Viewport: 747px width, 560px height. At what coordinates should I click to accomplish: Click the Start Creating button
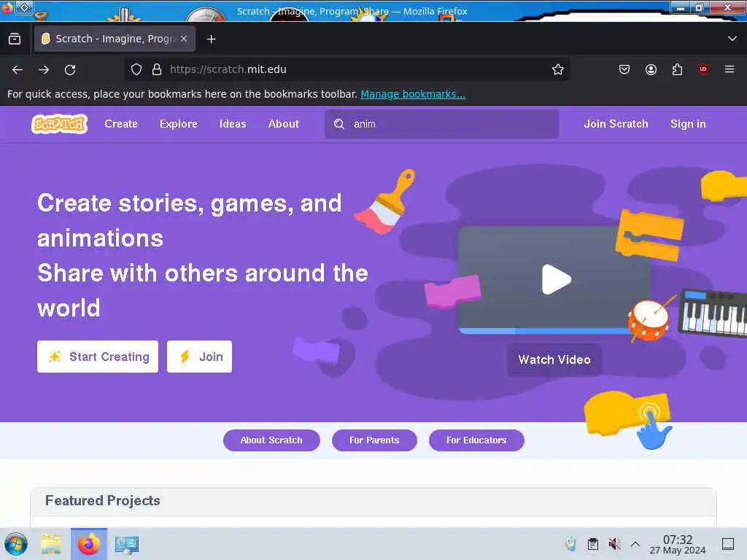point(98,356)
